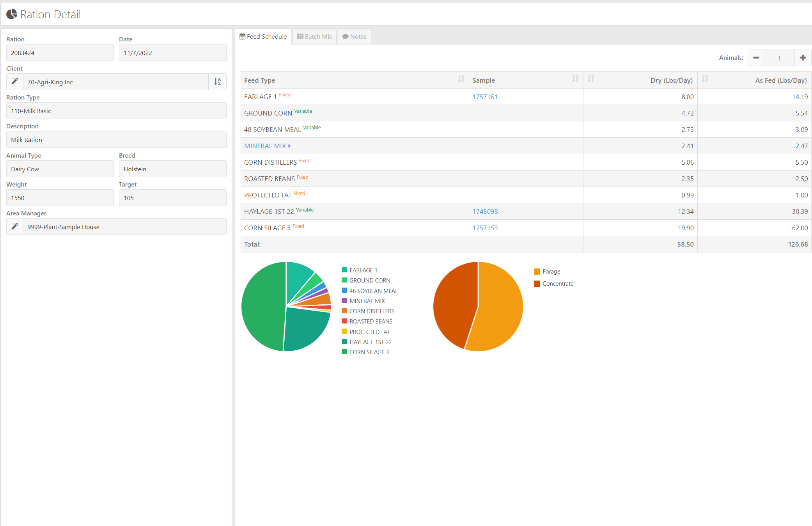Decrease animals count with minus button
Image resolution: width=812 pixels, height=526 pixels.
pyautogui.click(x=756, y=58)
